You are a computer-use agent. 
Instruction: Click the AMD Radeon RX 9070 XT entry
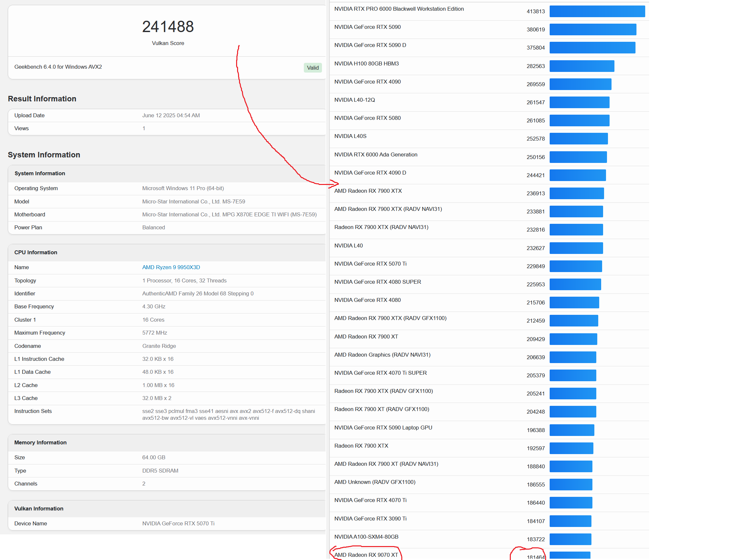(x=366, y=555)
